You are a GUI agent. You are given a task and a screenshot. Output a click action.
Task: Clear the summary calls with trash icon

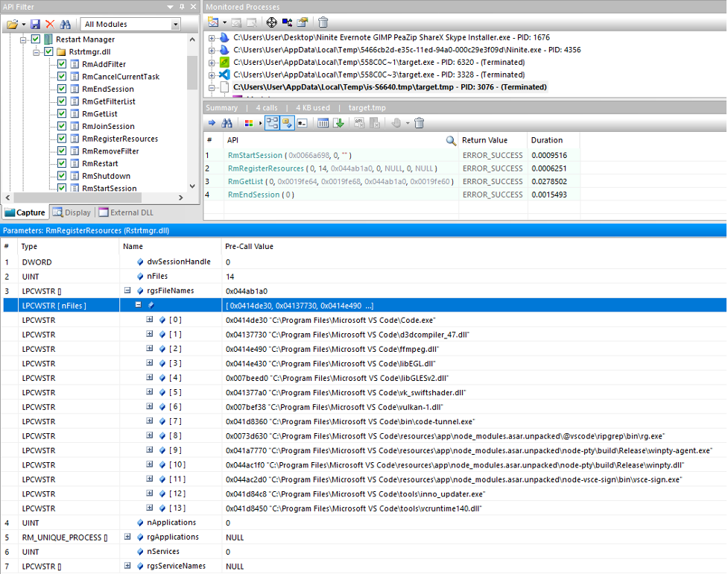pyautogui.click(x=420, y=123)
